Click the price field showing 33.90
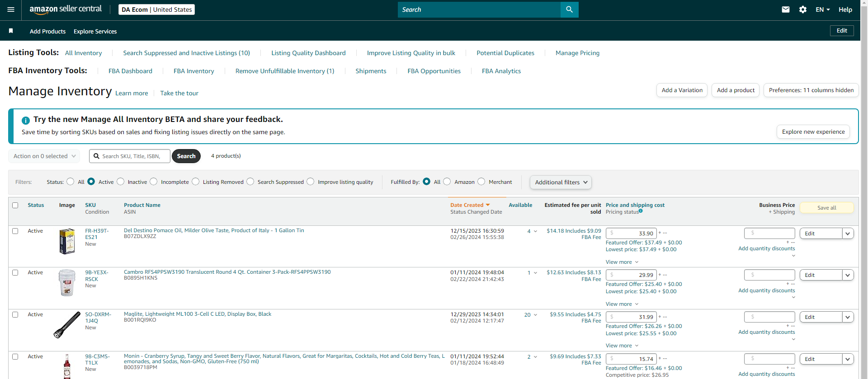Image resolution: width=868 pixels, height=379 pixels. pos(631,233)
